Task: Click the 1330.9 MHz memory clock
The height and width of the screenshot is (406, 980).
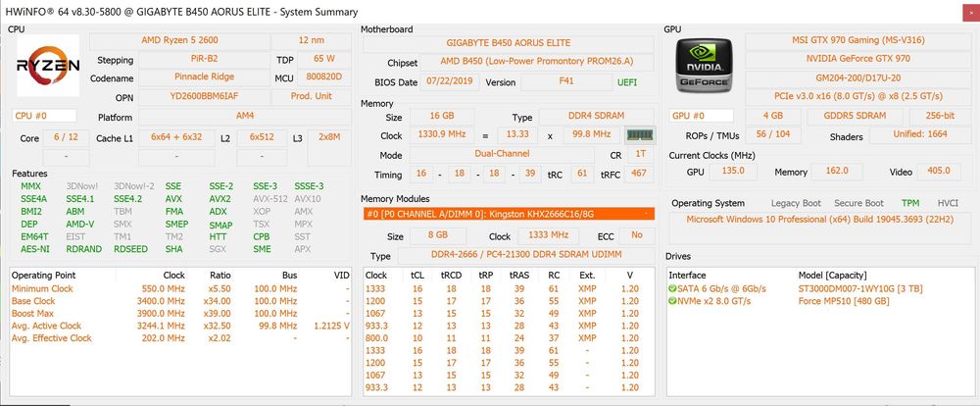Action: [441, 134]
